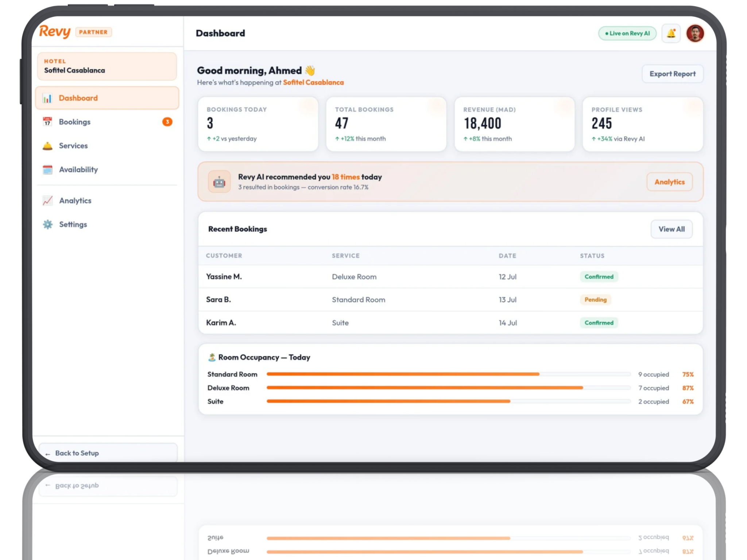Open the Profile Views card

pos(643,124)
